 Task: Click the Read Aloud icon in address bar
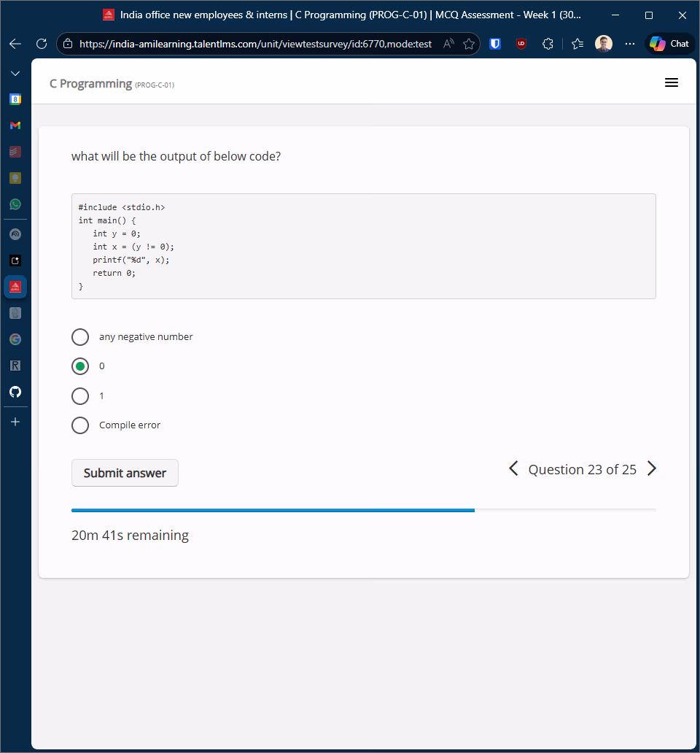click(448, 44)
